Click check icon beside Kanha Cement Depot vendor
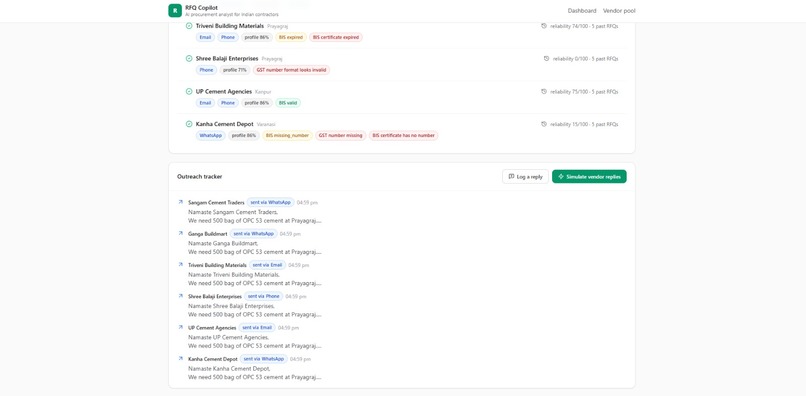This screenshot has width=806, height=396. click(189, 124)
